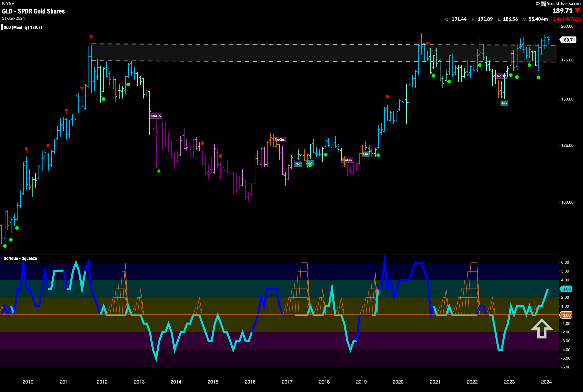Click the GLD - SPDR Gold Shares title
Image resolution: width=583 pixels, height=392 pixels.
[33, 11]
